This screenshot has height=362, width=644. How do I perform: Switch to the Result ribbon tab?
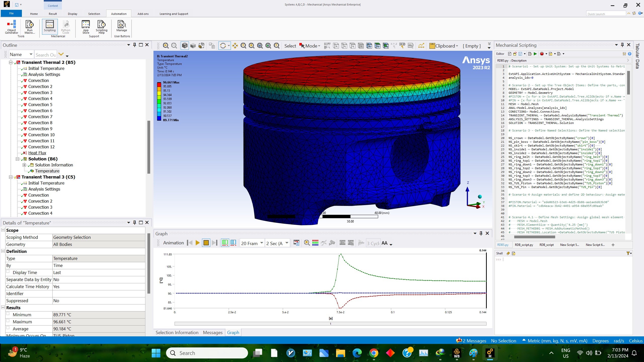click(53, 14)
